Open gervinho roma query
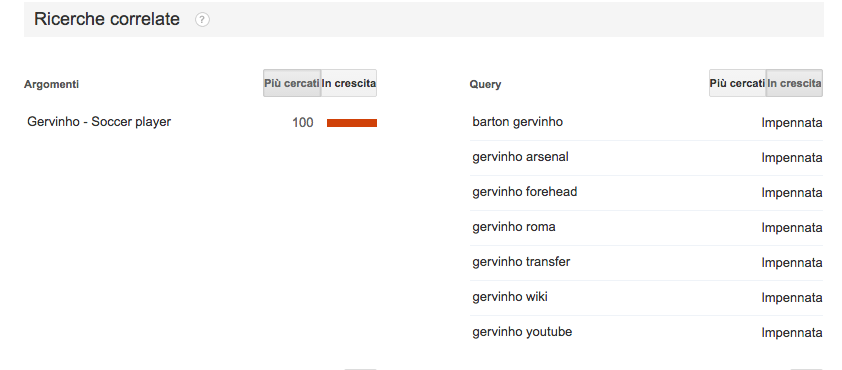Screen dimensions: 842x370 click(x=514, y=227)
